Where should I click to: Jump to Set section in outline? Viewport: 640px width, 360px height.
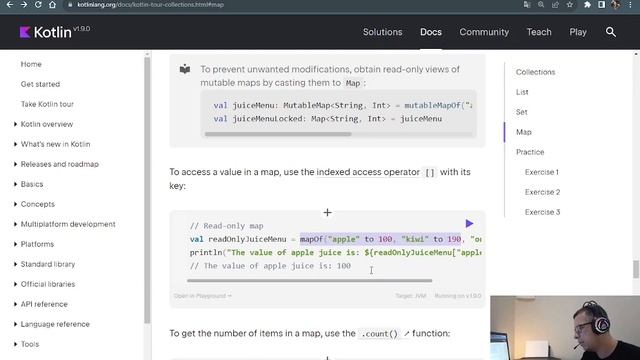[x=522, y=112]
